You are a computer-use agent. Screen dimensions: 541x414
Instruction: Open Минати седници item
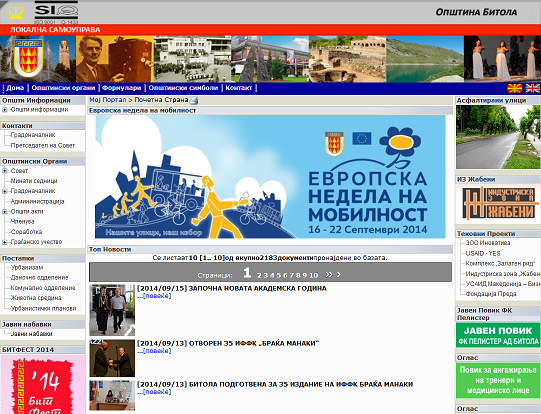tap(34, 181)
